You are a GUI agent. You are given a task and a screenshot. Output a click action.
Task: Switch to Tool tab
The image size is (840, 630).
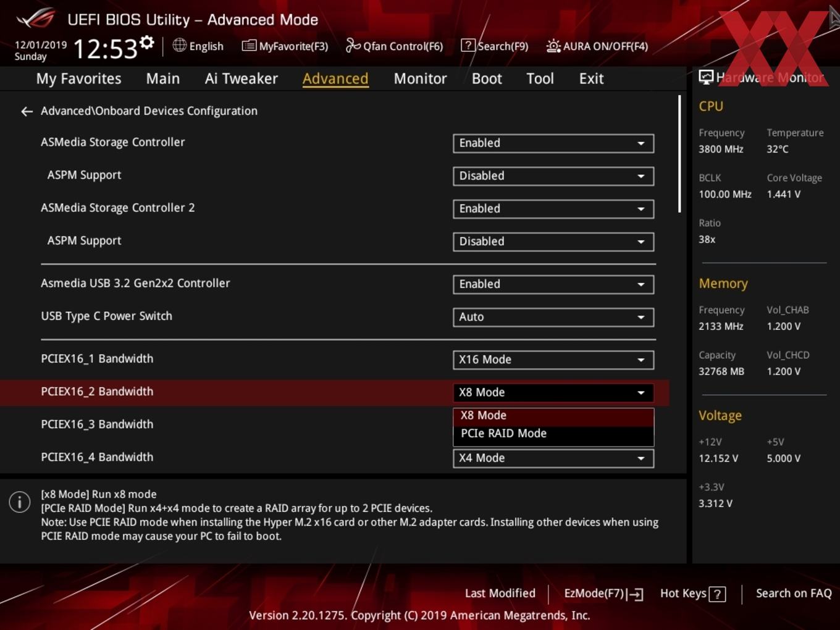point(540,78)
